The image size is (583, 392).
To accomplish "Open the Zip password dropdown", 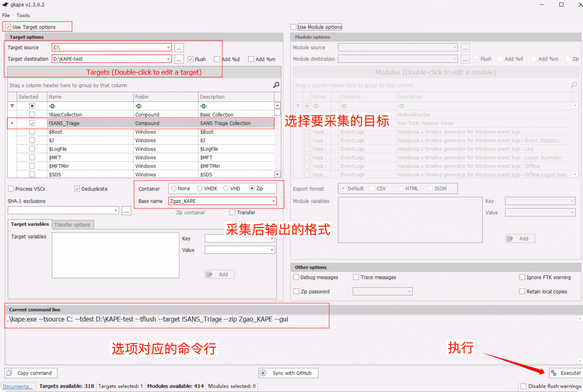I will [409, 291].
